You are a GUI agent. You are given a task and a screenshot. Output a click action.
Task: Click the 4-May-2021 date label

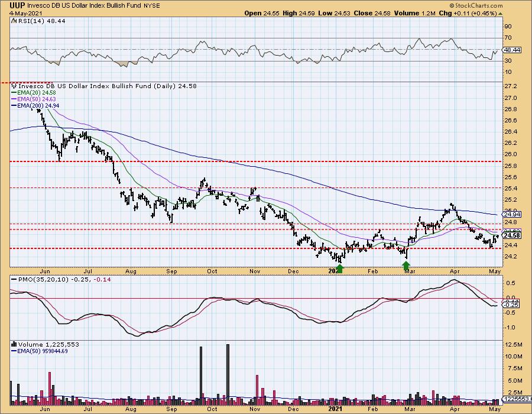[x=25, y=13]
